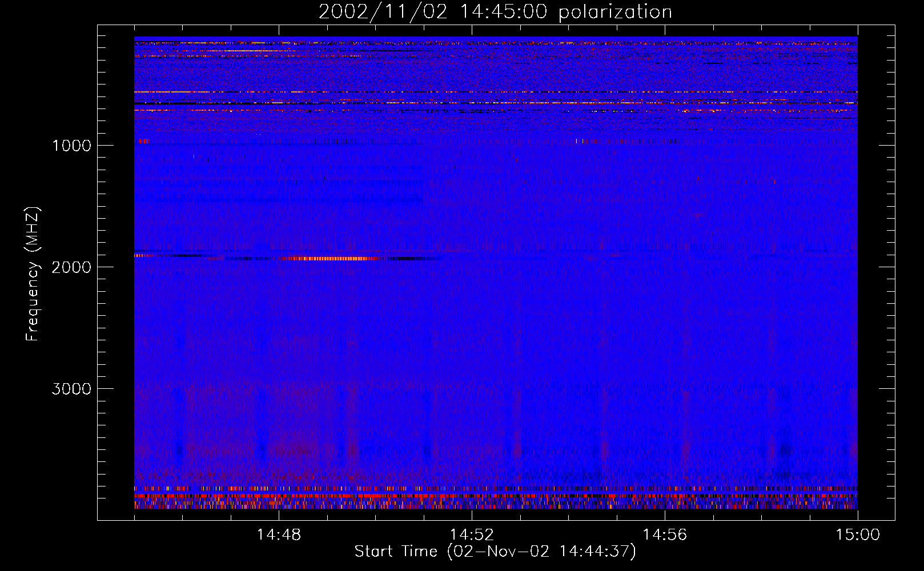Click the 14:48 time tick label
Screen dimensions: 924x571
point(279,535)
